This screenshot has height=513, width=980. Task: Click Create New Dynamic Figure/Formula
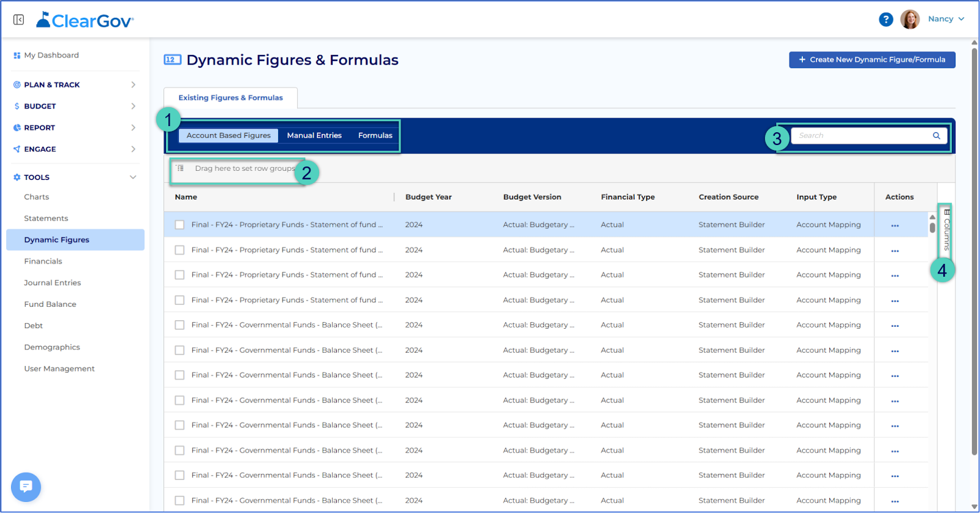tap(872, 60)
